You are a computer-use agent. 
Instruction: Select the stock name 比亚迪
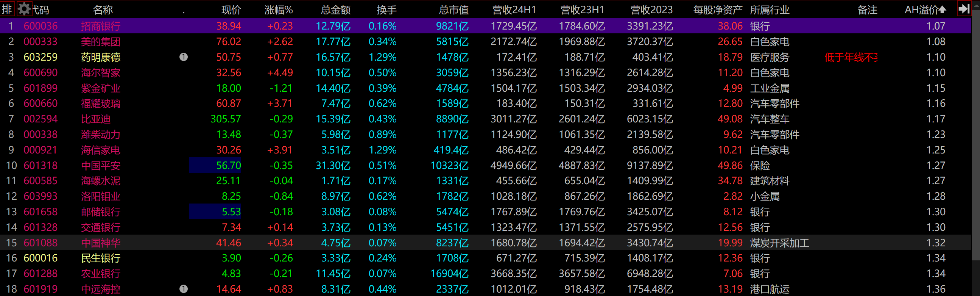[95, 119]
